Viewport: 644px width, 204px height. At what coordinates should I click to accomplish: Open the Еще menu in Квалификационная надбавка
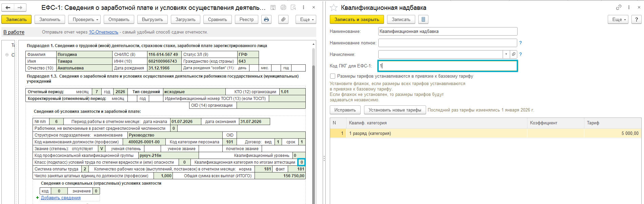tap(618, 19)
